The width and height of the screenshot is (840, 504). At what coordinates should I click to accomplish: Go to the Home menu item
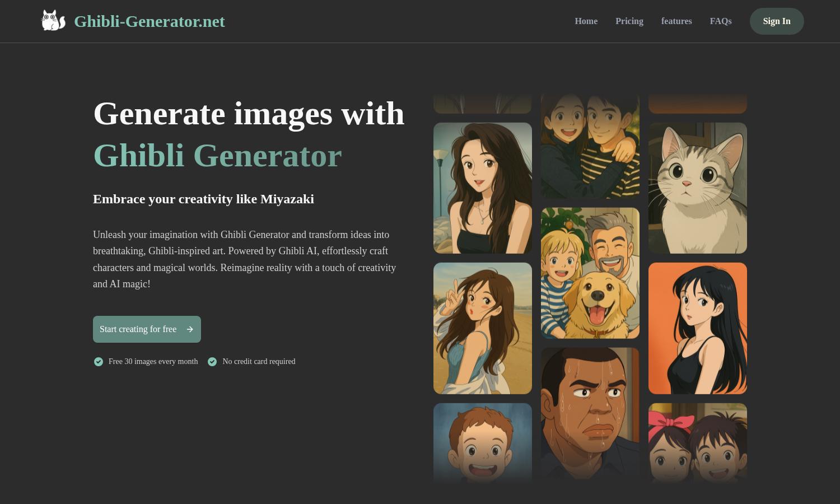coord(586,21)
